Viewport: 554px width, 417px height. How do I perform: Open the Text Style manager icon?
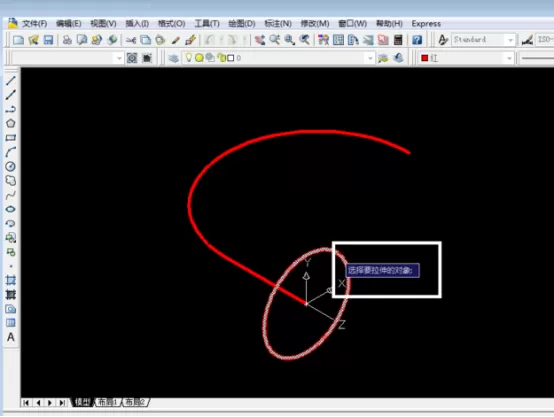(x=443, y=40)
